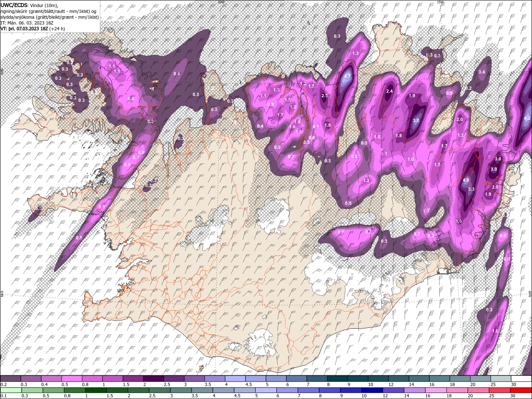This screenshot has width=532, height=399.
Task: Click the 'slydda/snjókoma' snow description line
Action: 49,17
